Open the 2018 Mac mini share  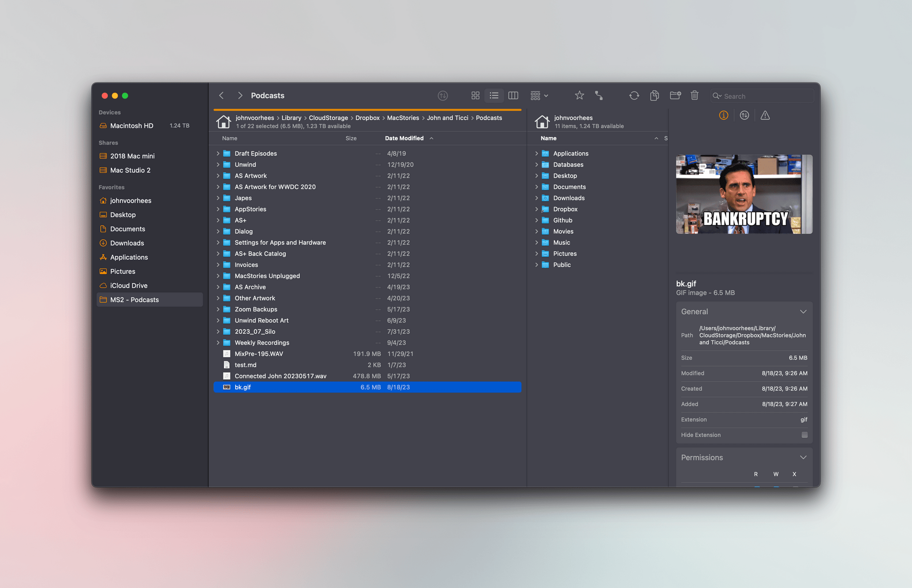coord(149,156)
